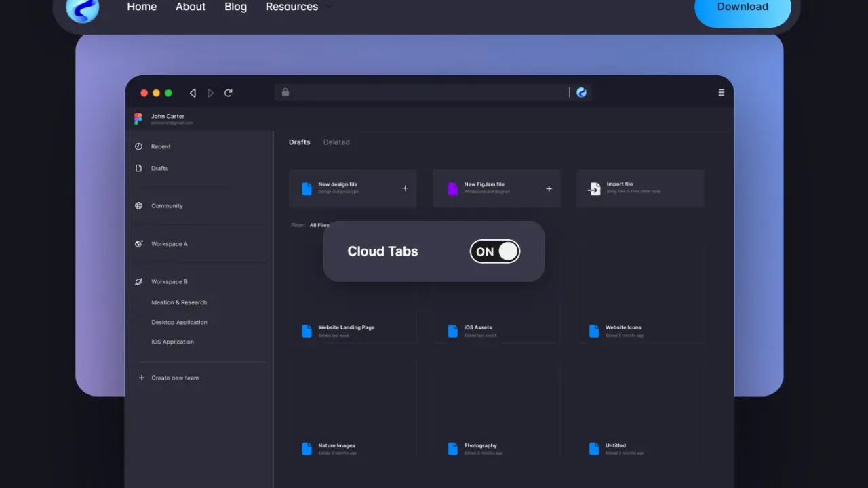Open the hamburger menu icon
Viewport: 868px width, 488px height.
[x=721, y=93]
